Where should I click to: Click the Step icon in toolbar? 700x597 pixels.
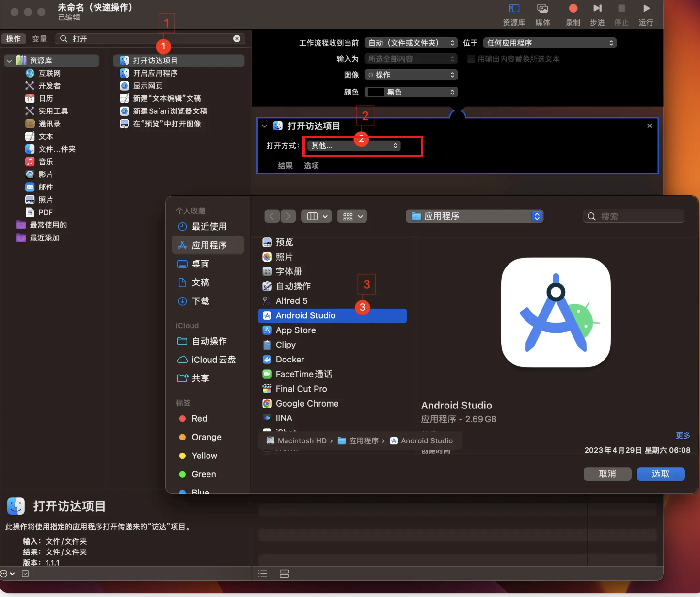point(597,9)
